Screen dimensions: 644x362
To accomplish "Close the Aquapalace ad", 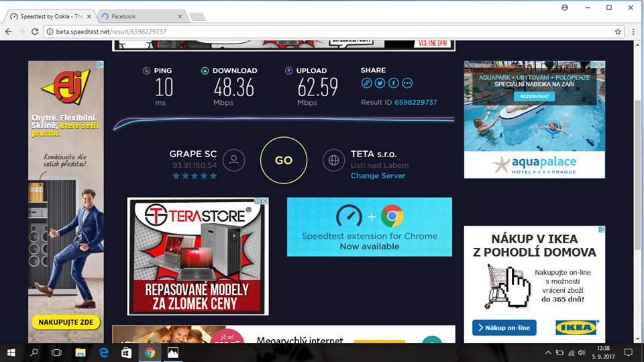I will coord(602,64).
